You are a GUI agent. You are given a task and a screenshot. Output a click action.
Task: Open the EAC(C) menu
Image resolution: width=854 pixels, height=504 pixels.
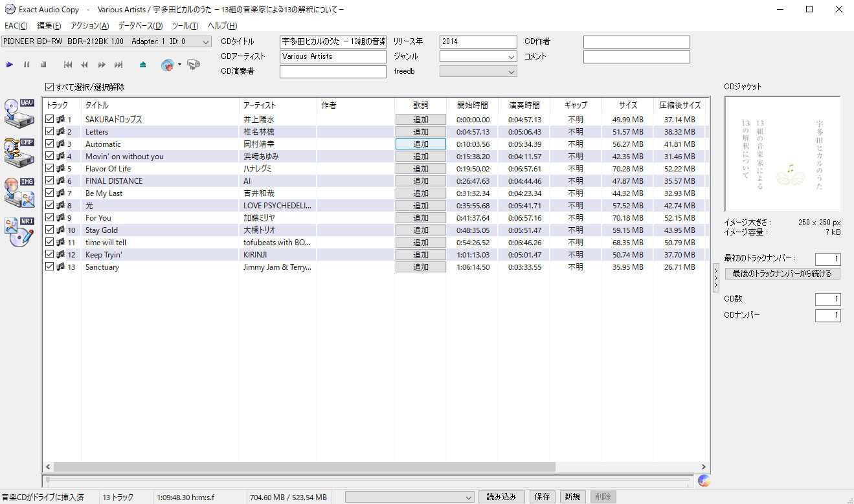point(16,26)
